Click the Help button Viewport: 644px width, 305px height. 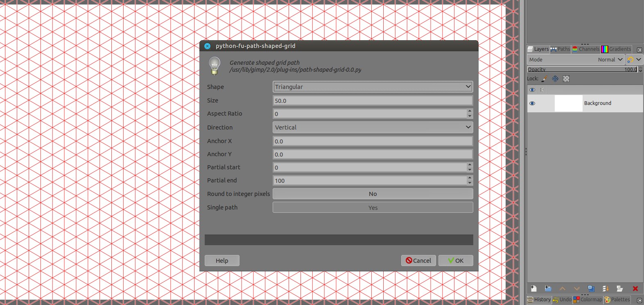(222, 261)
